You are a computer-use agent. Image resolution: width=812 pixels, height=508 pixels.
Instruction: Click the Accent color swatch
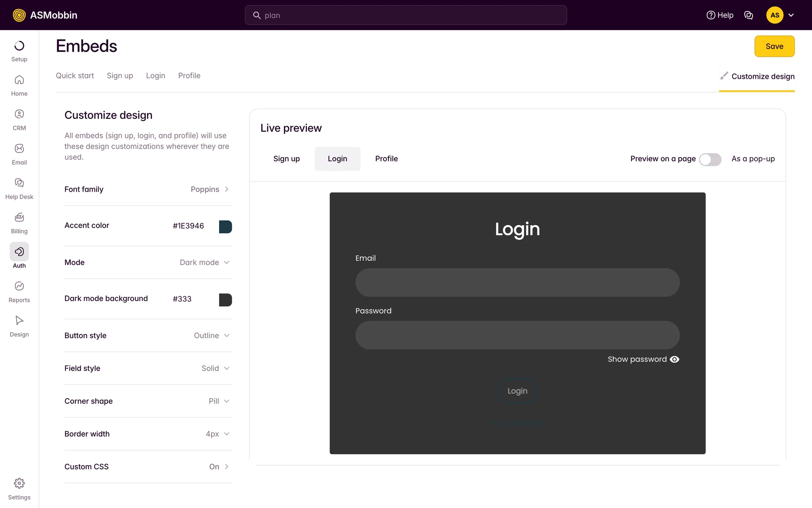click(x=225, y=226)
